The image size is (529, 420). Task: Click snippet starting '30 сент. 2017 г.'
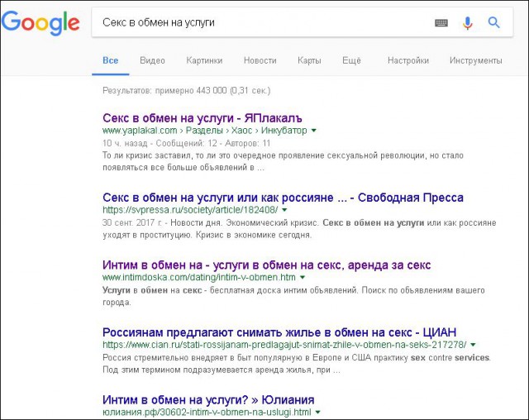click(x=299, y=229)
